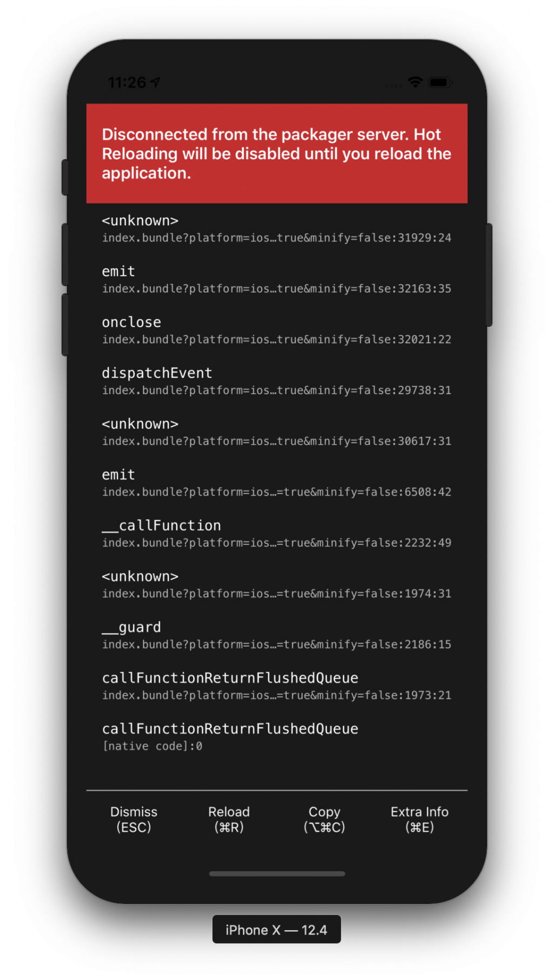The height and width of the screenshot is (980, 554).
Task: Tap the location arrow beside the time
Action: click(x=155, y=82)
